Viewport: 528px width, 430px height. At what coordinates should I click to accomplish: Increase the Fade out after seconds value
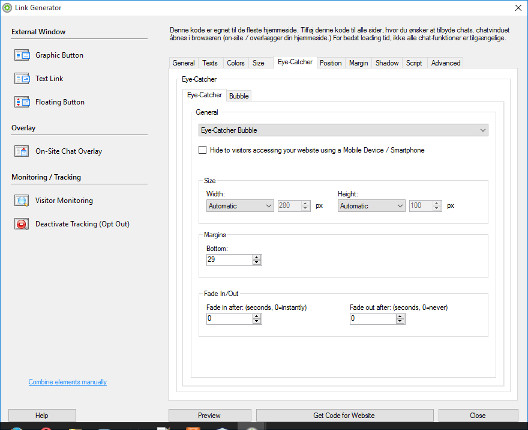click(400, 316)
